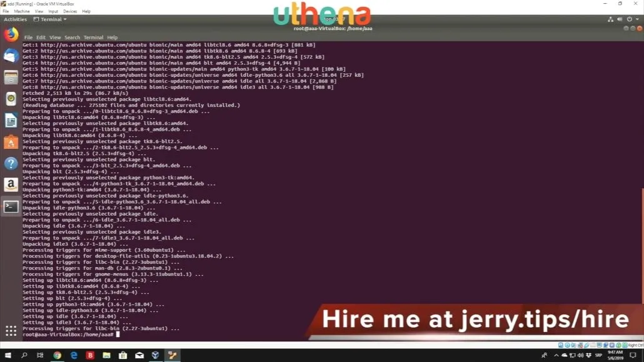644x362 pixels.
Task: Click the terminal prompt root@aaa-VirtualBox
Action: [x=68, y=334]
